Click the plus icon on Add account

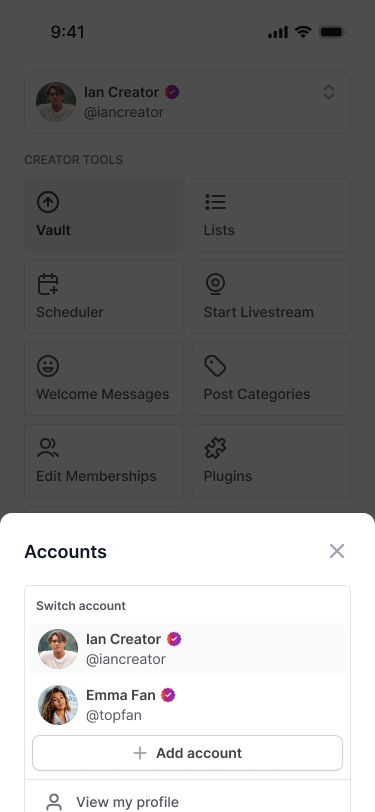140,753
